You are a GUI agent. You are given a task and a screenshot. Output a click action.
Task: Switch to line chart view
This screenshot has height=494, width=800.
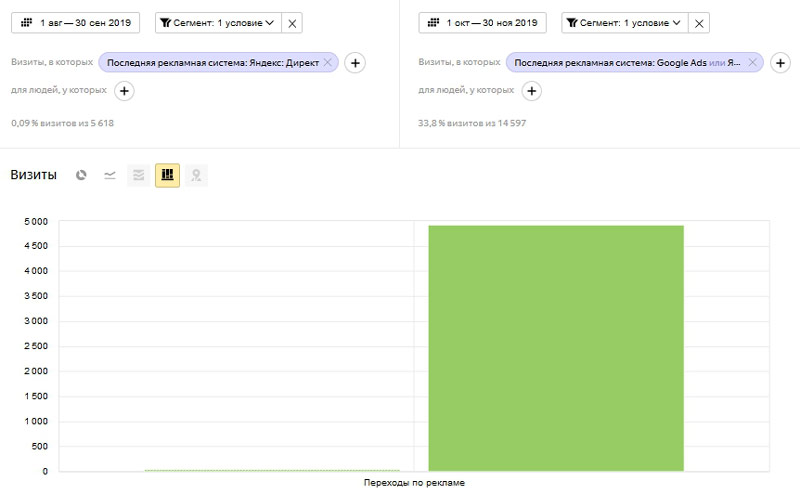click(110, 175)
